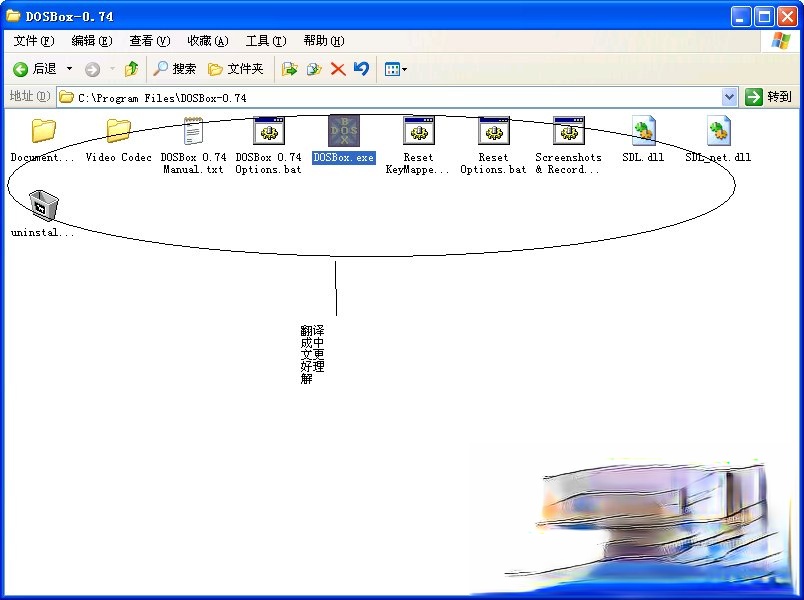The height and width of the screenshot is (600, 804).
Task: Select Screenshots & Recordings batch file icon
Action: click(568, 131)
